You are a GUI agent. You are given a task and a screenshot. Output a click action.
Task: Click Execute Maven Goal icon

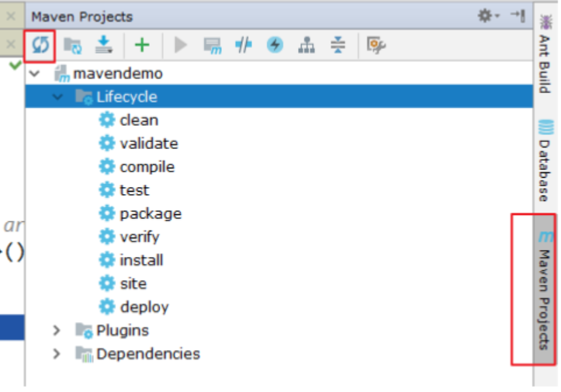(x=213, y=46)
